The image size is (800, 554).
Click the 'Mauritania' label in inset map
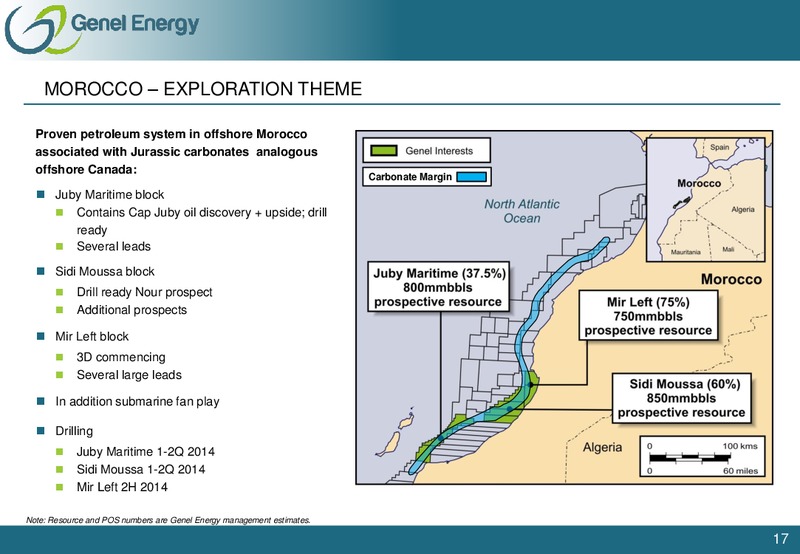(685, 253)
